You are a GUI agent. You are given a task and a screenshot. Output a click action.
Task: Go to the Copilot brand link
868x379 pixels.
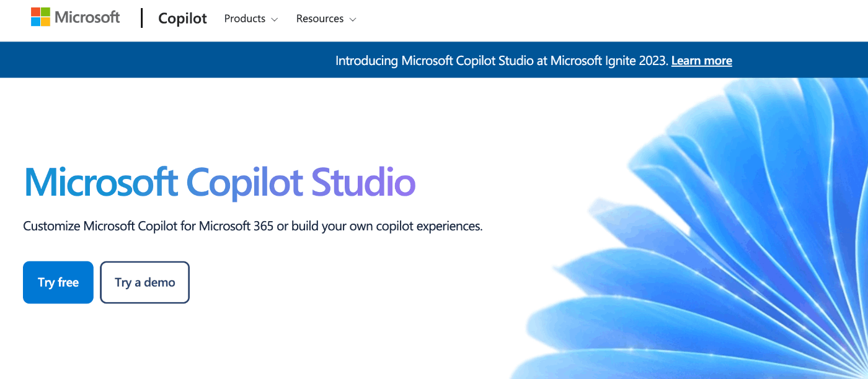182,19
